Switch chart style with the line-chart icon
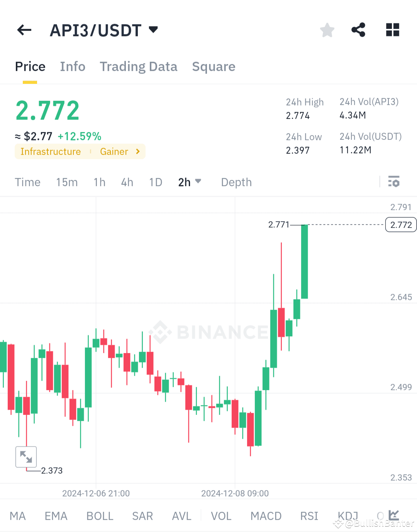Viewport: 417px width, 532px height. click(x=393, y=515)
